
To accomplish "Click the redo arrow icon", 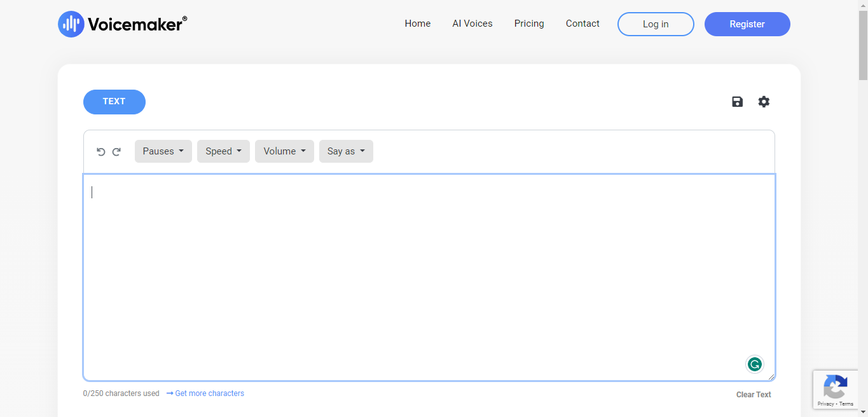I will pos(116,151).
